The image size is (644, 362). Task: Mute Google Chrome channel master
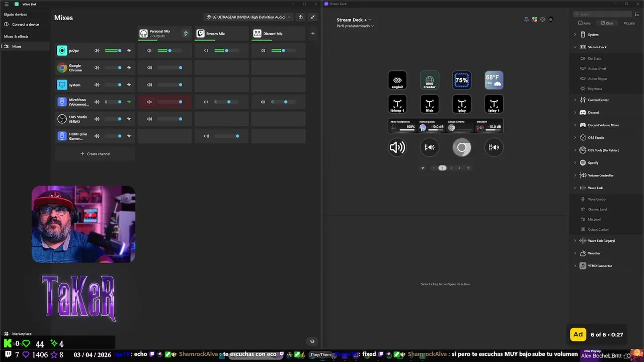pyautogui.click(x=97, y=68)
